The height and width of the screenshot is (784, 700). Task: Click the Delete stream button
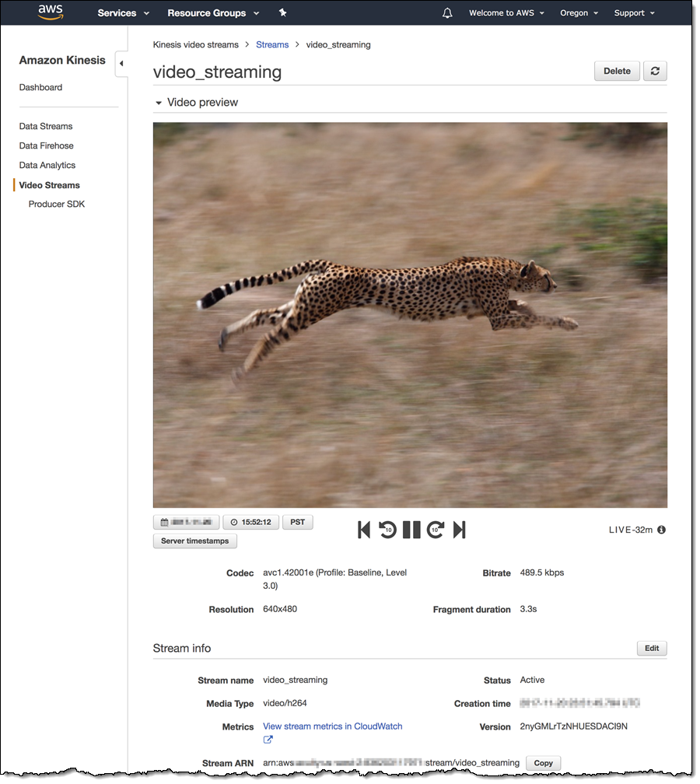coord(617,71)
